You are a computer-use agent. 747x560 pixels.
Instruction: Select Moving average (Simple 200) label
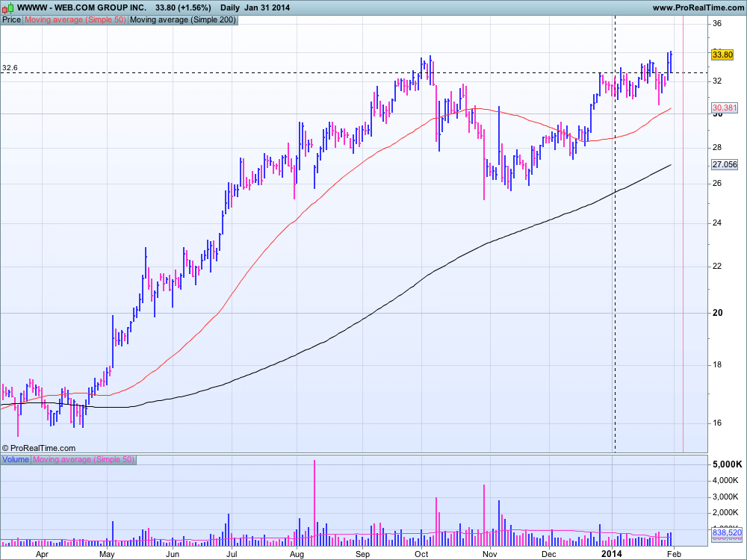click(x=183, y=20)
